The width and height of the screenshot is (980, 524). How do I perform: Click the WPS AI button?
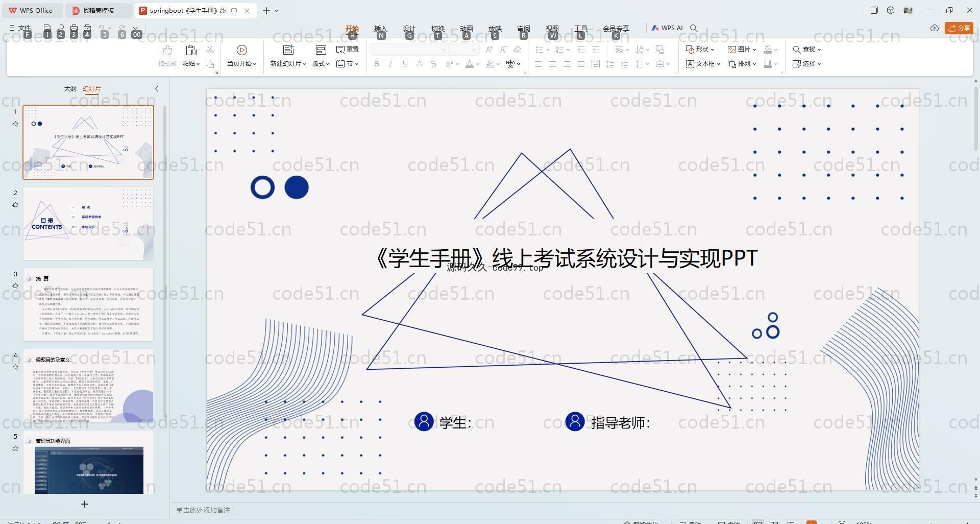[667, 28]
